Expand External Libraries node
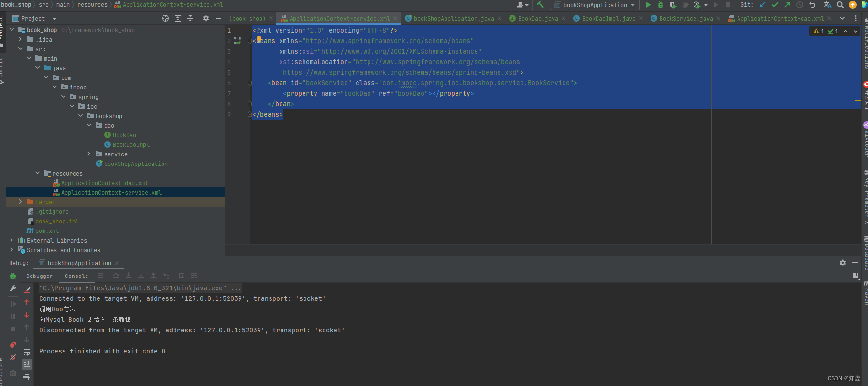 12,240
